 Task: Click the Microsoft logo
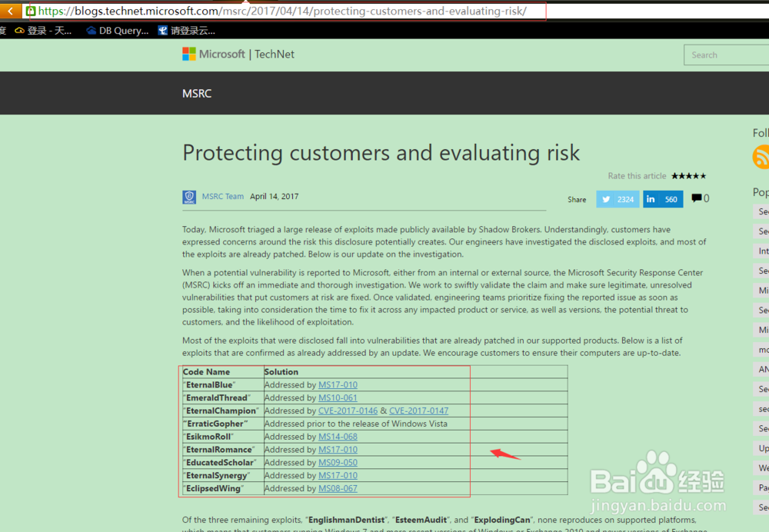point(189,54)
